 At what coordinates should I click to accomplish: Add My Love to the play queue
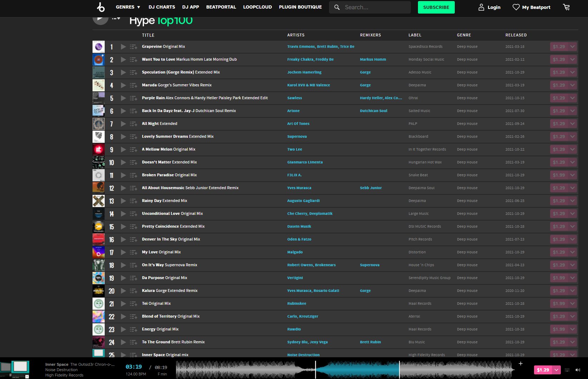[x=134, y=252]
